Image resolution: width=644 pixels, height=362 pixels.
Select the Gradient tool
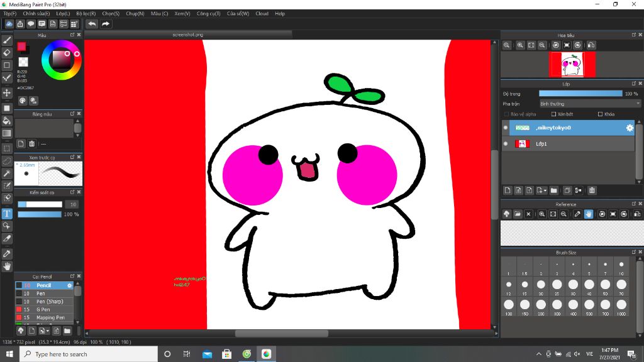tap(7, 133)
